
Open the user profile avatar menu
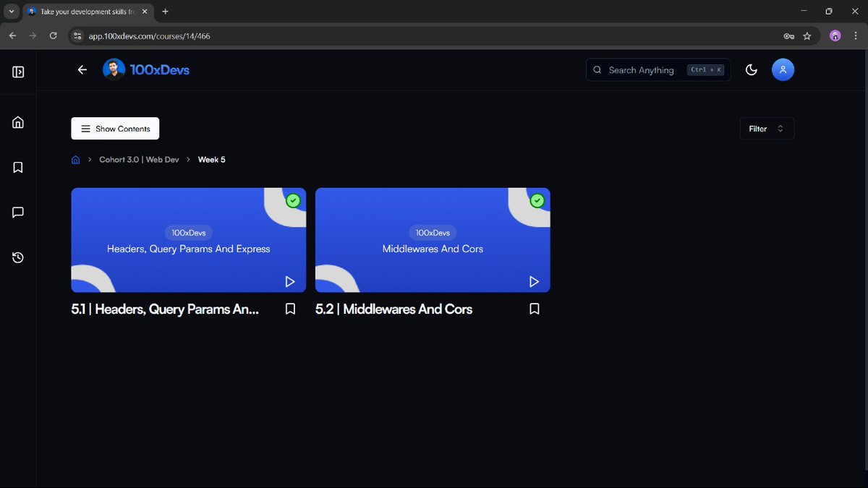click(783, 69)
